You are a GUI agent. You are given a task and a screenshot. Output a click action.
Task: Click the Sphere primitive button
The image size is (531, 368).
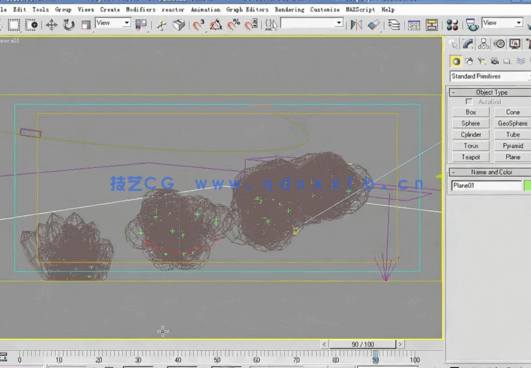tap(471, 123)
